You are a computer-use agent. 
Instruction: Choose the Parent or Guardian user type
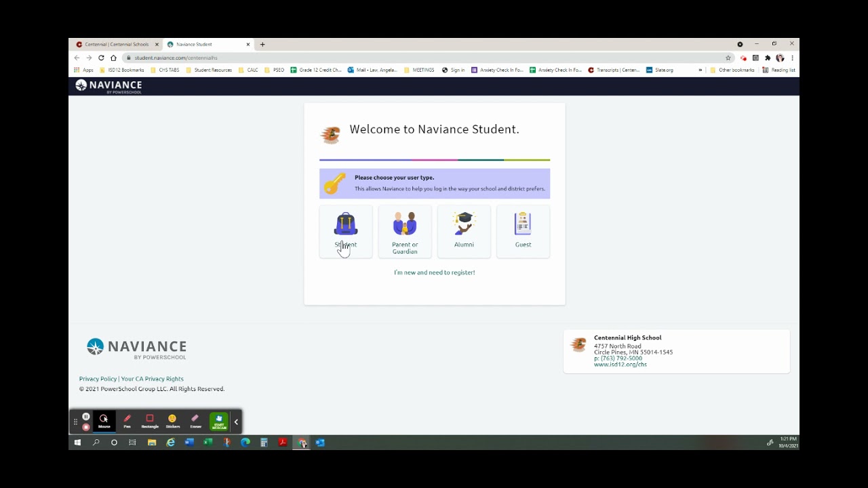pos(405,231)
